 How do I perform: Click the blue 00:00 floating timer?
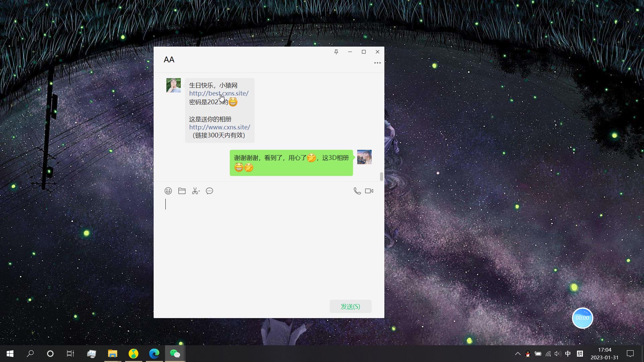click(x=582, y=318)
